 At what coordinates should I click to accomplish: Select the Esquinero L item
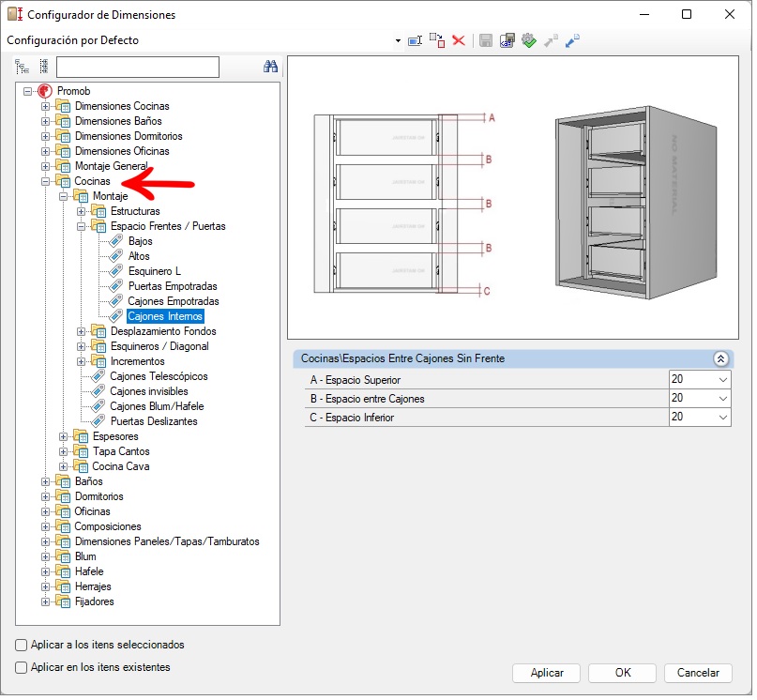(155, 271)
